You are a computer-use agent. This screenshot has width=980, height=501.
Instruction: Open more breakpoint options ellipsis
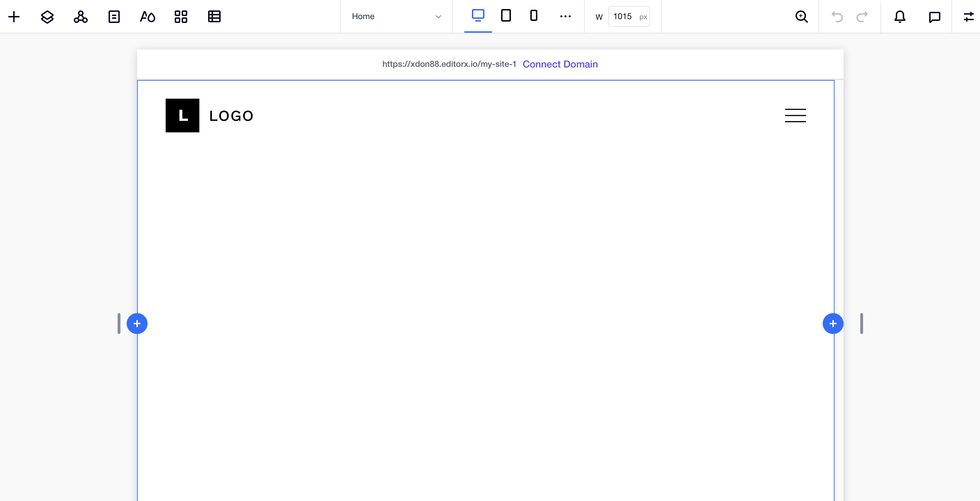[565, 16]
